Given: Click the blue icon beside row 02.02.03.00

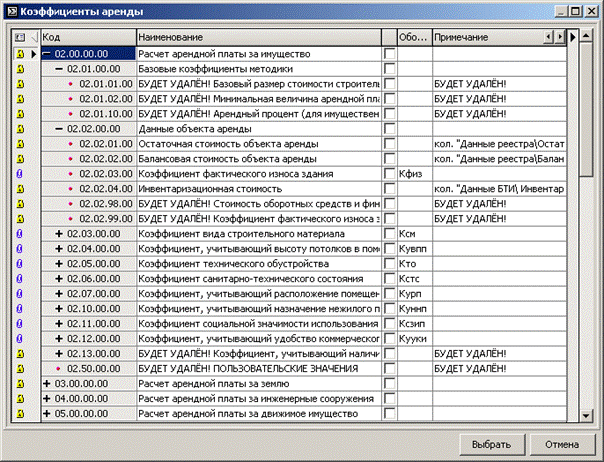Looking at the screenshot, I should pos(18,173).
